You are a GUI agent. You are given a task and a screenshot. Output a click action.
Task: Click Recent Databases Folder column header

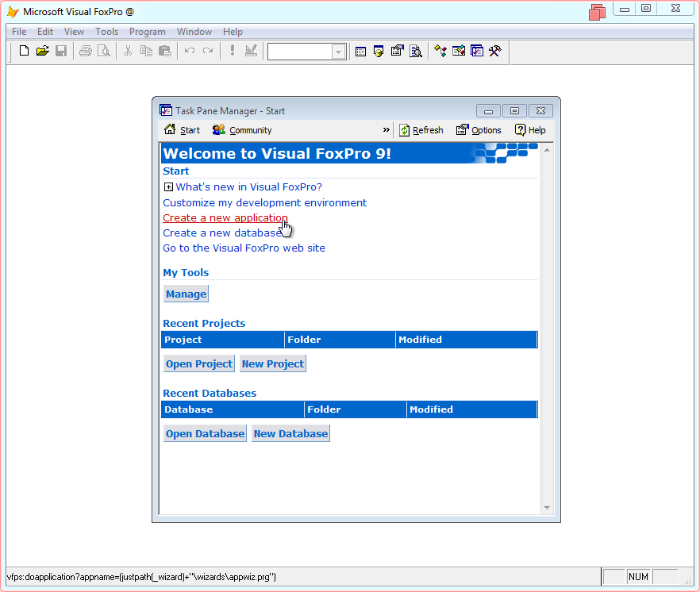click(x=356, y=409)
